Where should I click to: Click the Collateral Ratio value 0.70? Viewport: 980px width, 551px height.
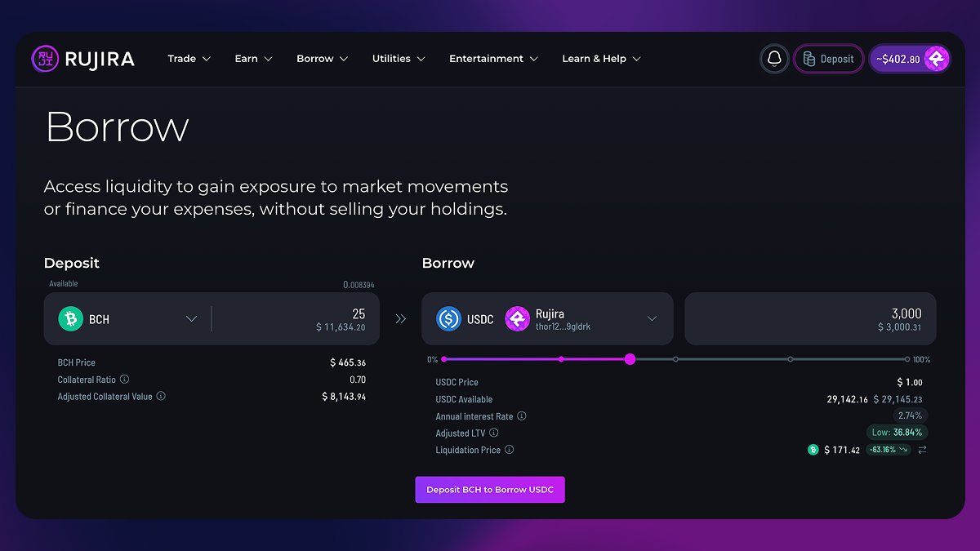point(358,380)
